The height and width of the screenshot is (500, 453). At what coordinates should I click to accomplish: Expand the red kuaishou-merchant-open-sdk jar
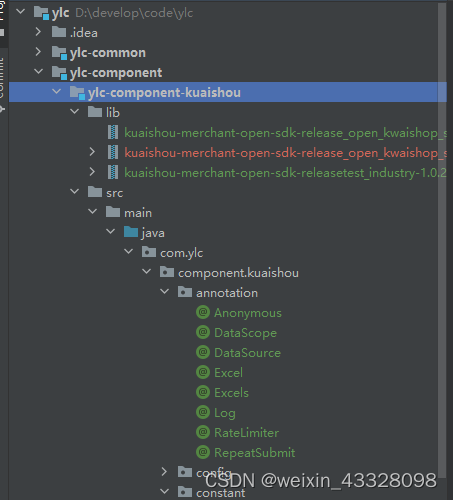[x=92, y=152]
